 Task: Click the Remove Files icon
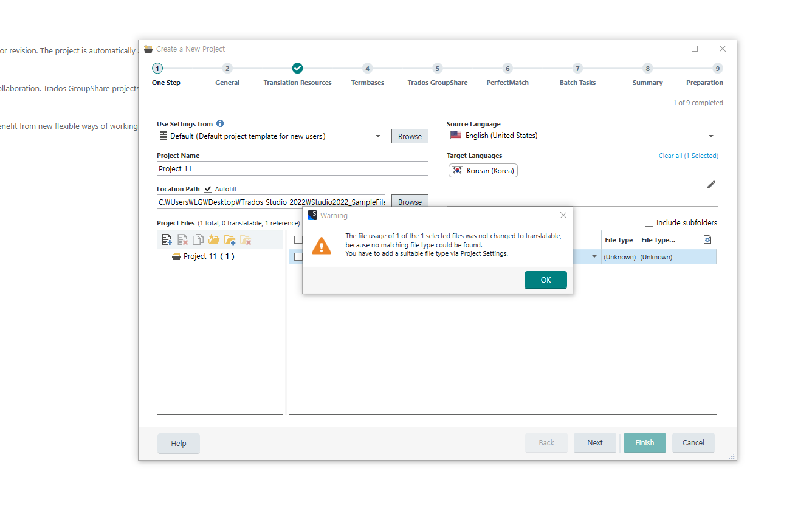tap(182, 239)
